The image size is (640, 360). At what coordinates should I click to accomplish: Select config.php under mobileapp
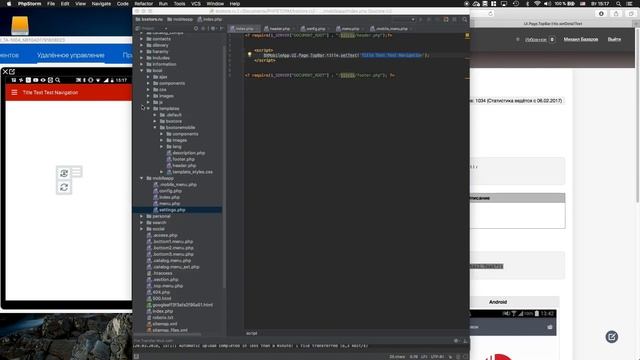(171, 191)
